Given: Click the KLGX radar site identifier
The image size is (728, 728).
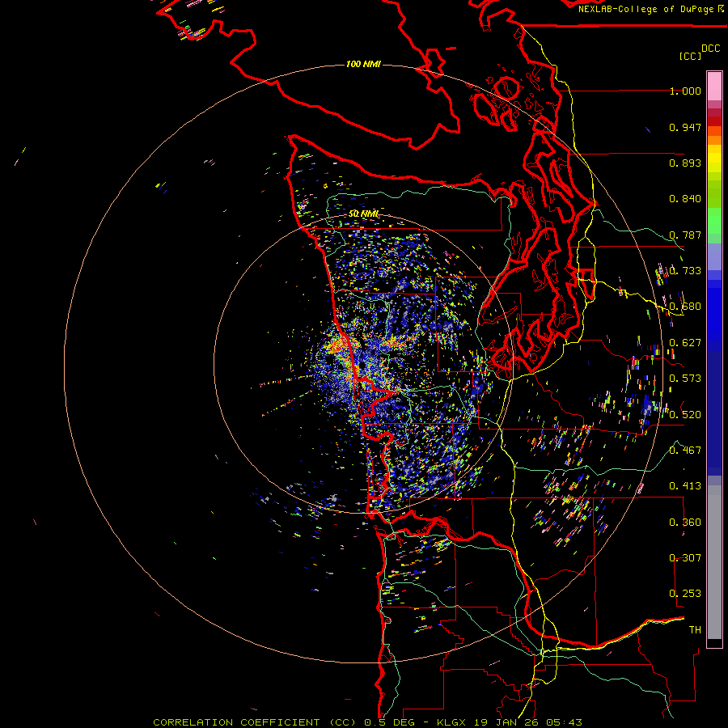Looking at the screenshot, I should point(451,722).
